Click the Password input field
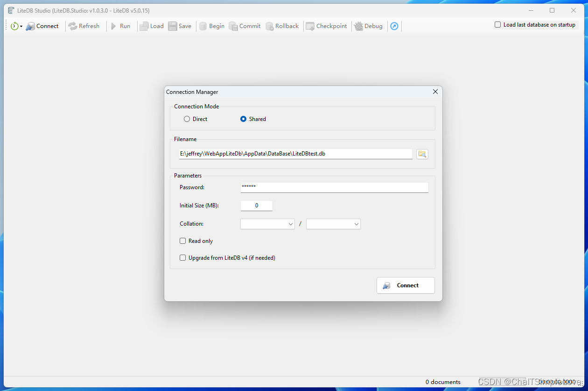The image size is (588, 391). (x=334, y=187)
